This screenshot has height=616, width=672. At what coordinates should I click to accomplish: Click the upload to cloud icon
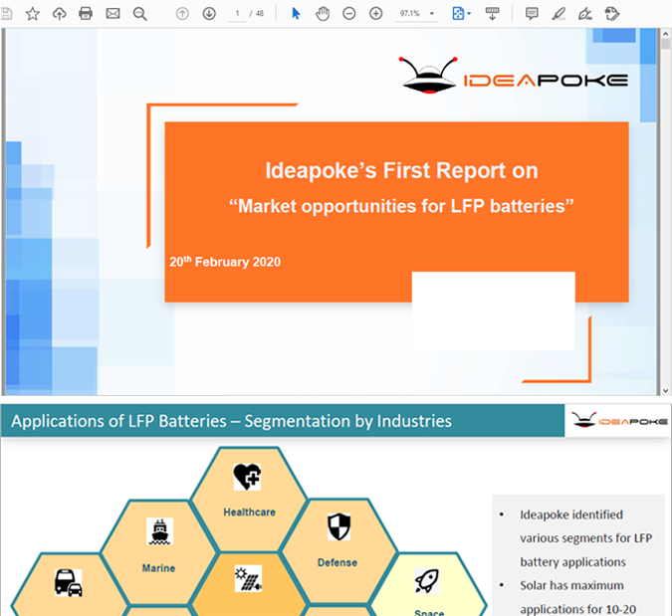point(59,14)
